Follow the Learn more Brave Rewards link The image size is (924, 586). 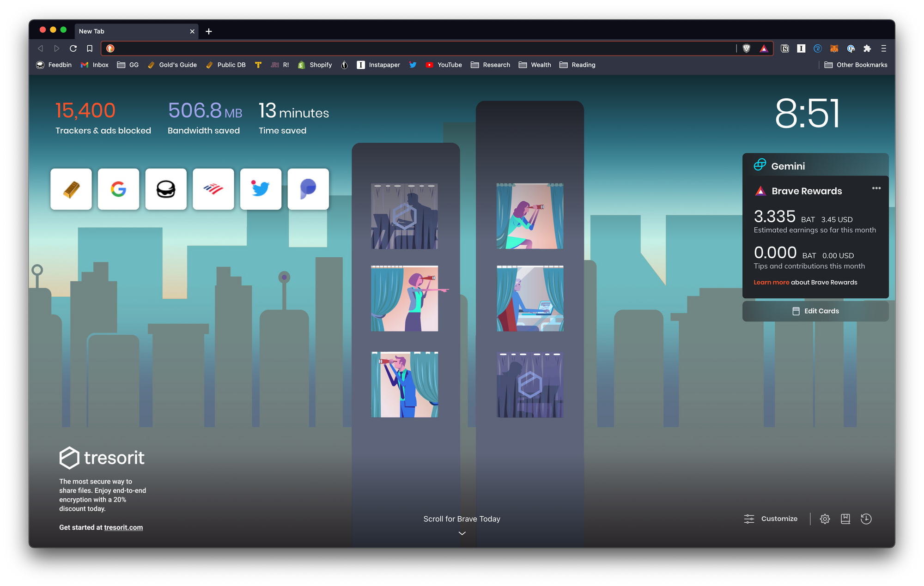click(771, 283)
